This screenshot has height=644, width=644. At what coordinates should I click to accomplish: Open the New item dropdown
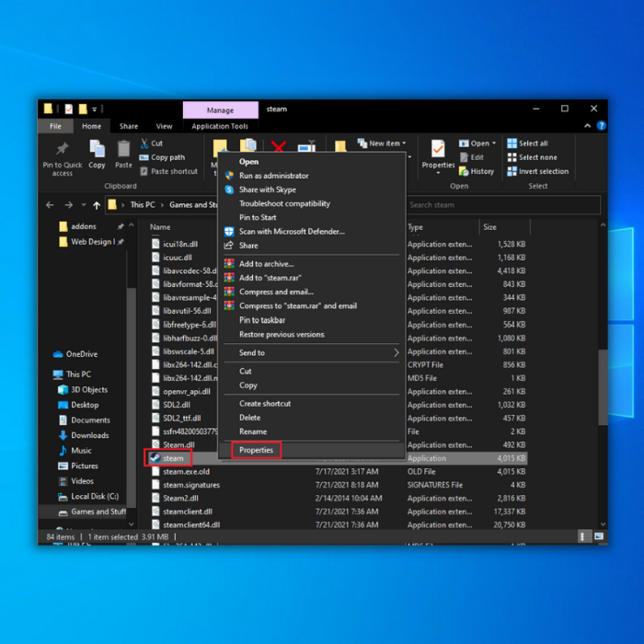pyautogui.click(x=382, y=144)
